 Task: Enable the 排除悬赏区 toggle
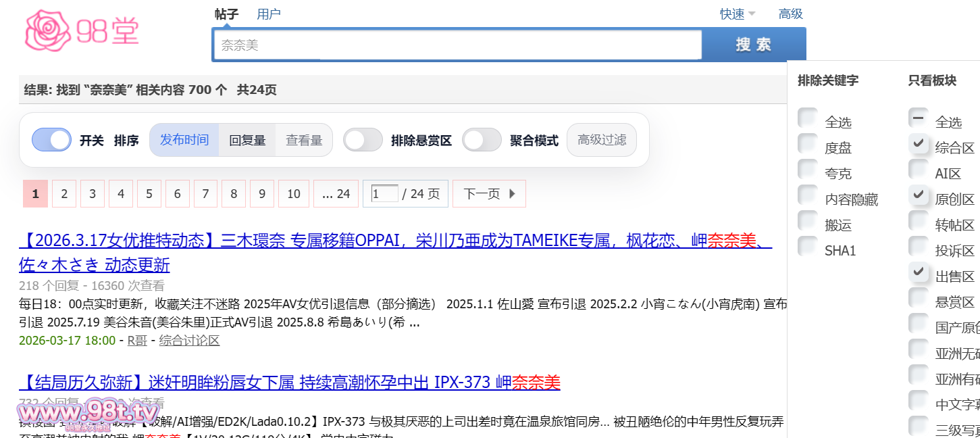pyautogui.click(x=363, y=140)
